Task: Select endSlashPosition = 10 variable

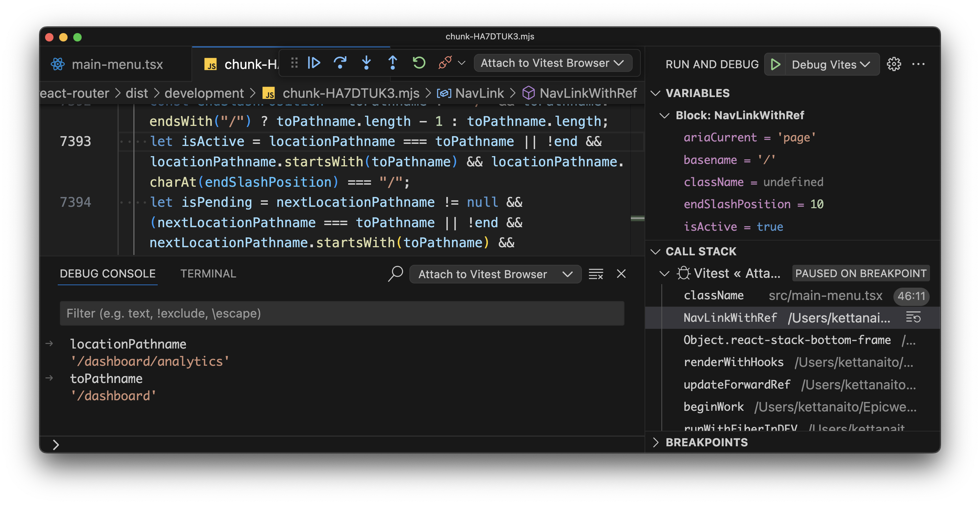Action: click(753, 204)
